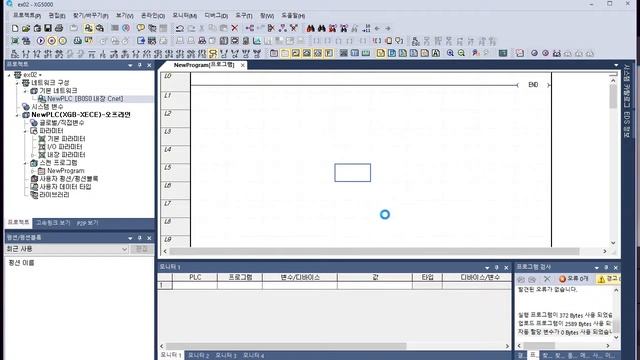640x360 pixels.
Task: Click the purple Run mode play icon
Action: (x=40, y=41)
